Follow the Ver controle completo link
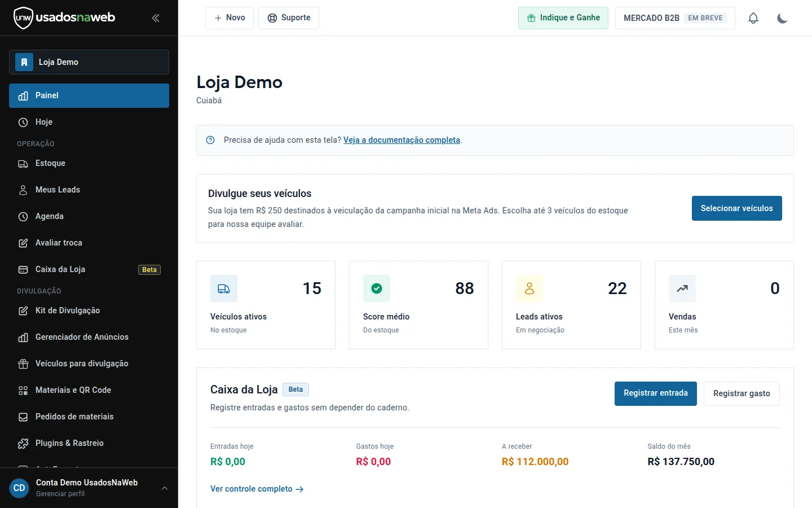Viewport: 812px width, 508px height. coord(257,489)
